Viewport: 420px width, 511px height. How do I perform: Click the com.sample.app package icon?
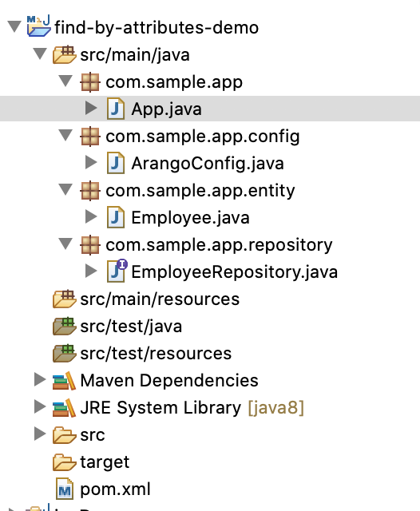tap(90, 82)
